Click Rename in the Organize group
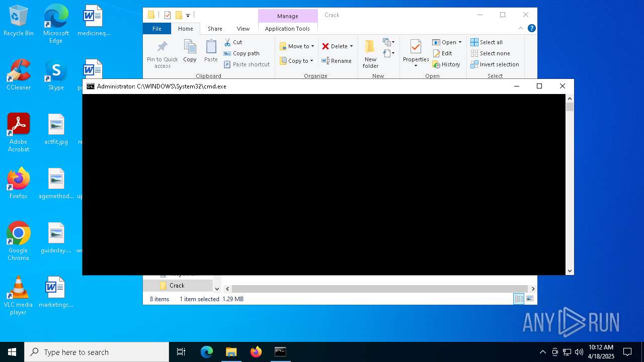This screenshot has width=644, height=362. [337, 61]
